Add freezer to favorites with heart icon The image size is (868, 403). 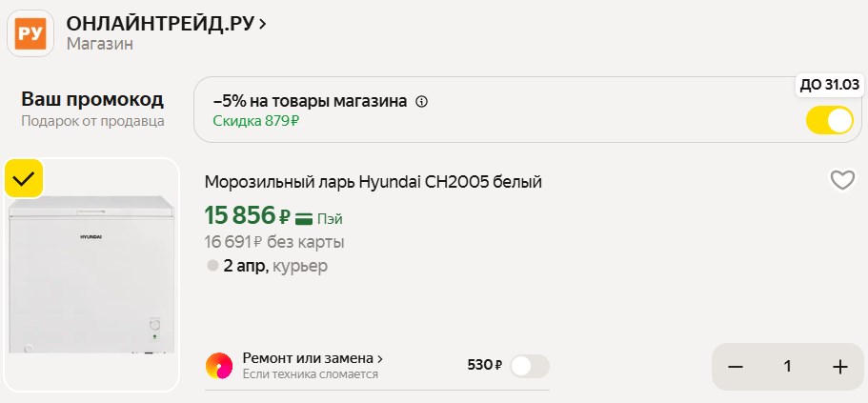(842, 180)
